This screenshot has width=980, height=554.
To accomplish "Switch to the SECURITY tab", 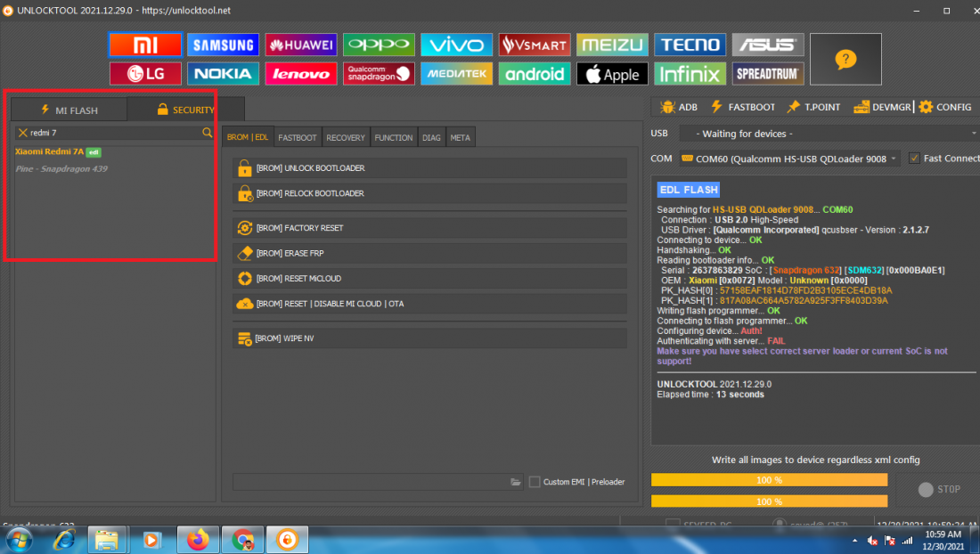I will coord(185,110).
